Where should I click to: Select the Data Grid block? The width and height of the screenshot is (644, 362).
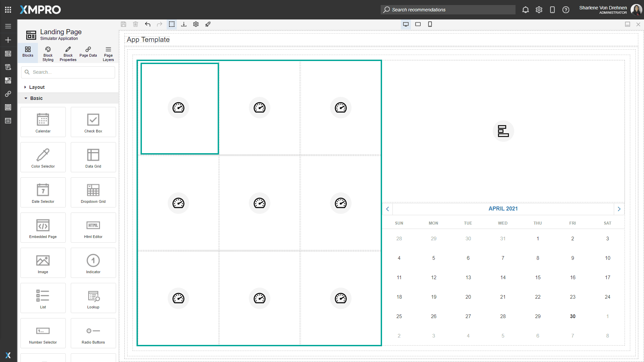click(93, 157)
